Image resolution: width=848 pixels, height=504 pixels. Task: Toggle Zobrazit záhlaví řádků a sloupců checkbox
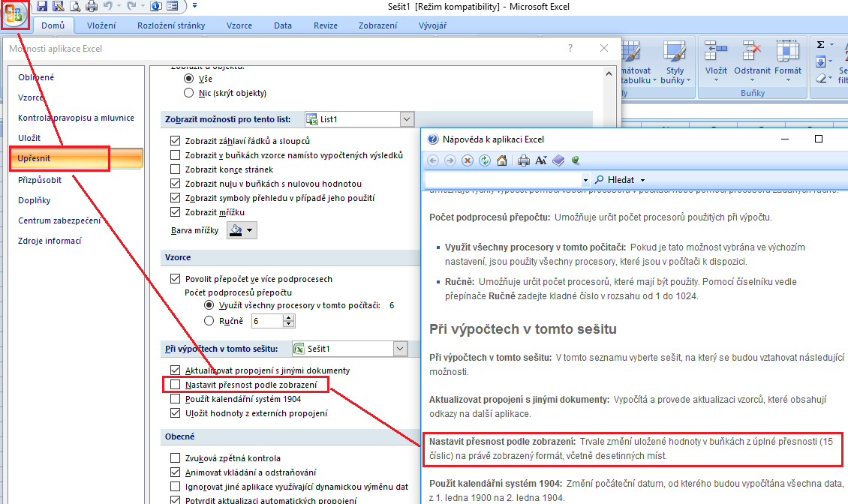pyautogui.click(x=175, y=140)
